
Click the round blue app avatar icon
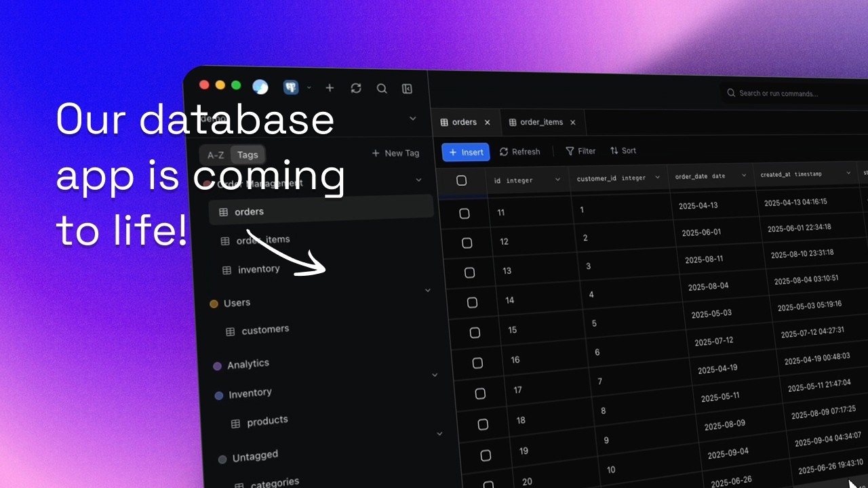click(x=260, y=87)
